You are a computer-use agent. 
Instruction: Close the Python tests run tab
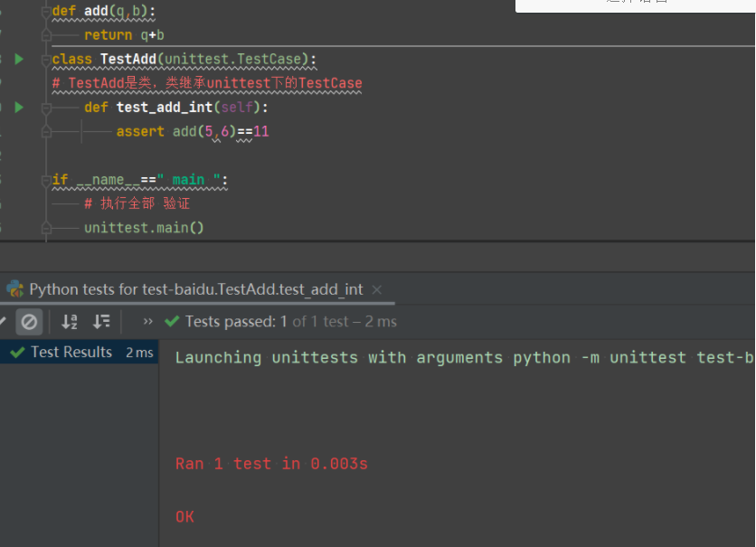tap(377, 289)
